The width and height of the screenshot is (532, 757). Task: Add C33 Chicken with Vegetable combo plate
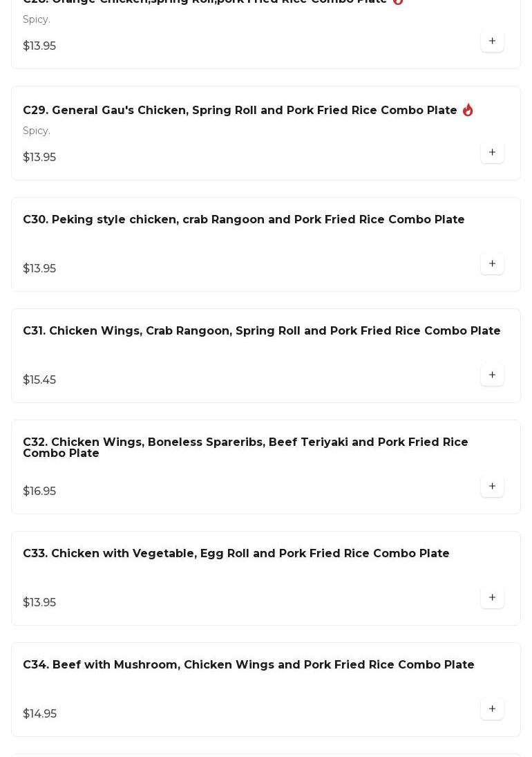[492, 597]
